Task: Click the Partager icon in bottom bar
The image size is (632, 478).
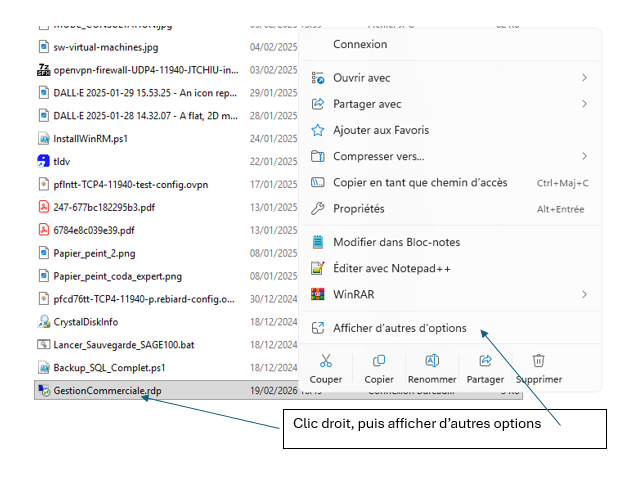Action: (485, 361)
